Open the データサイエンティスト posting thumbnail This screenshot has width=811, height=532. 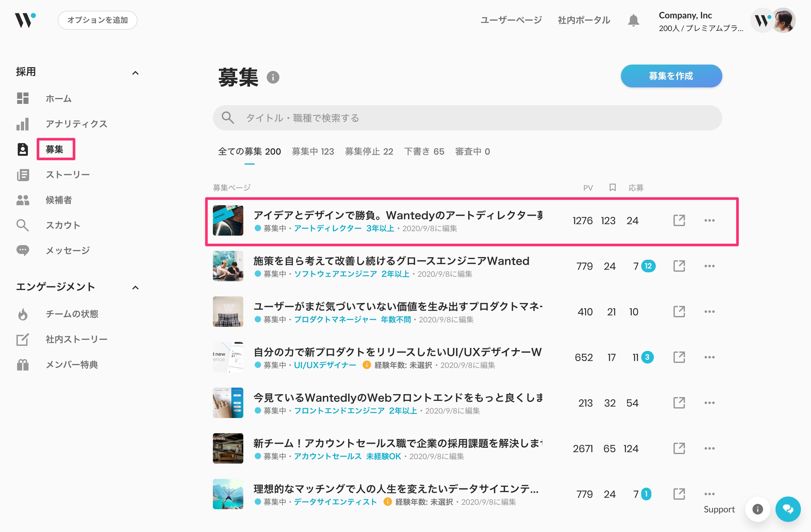pyautogui.click(x=228, y=494)
